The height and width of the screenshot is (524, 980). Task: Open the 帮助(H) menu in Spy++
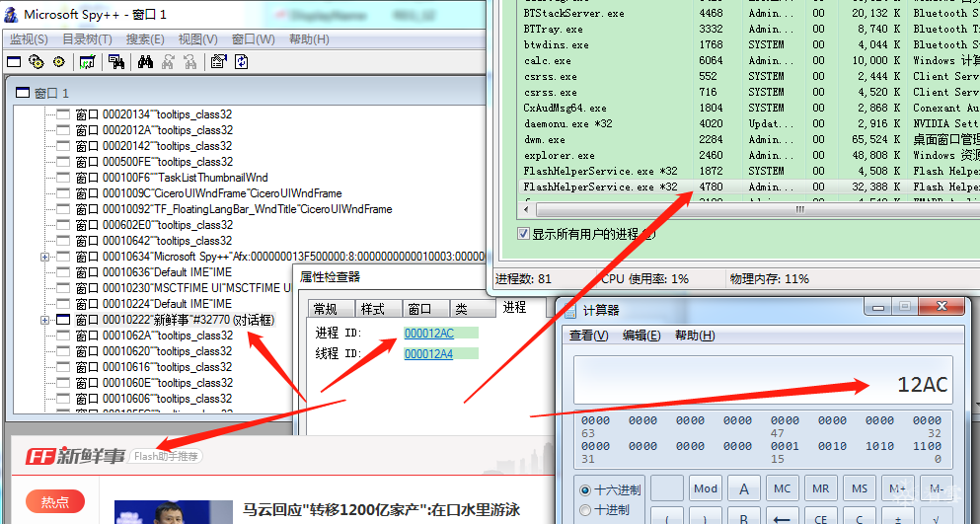(309, 39)
